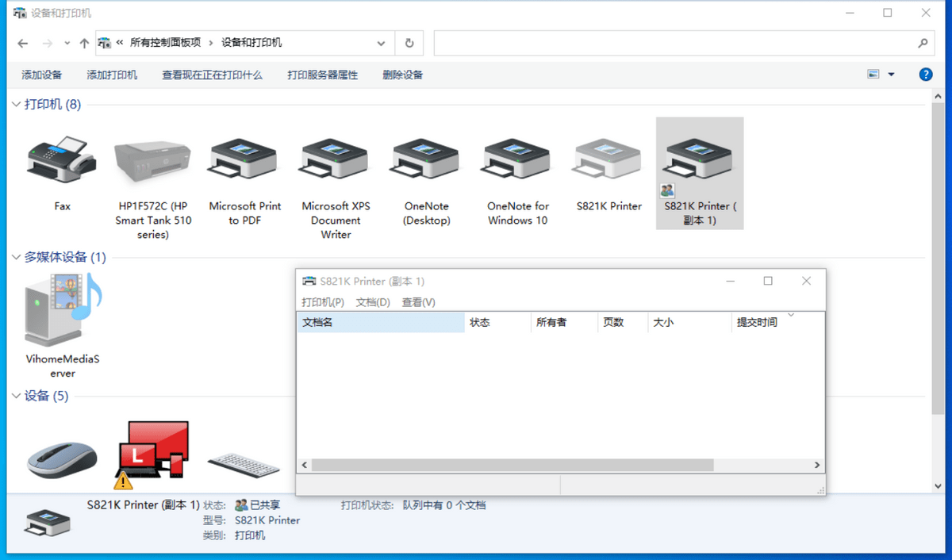This screenshot has width=952, height=560.
Task: Select Microsoft XPS Document Writer printer
Action: tap(336, 159)
